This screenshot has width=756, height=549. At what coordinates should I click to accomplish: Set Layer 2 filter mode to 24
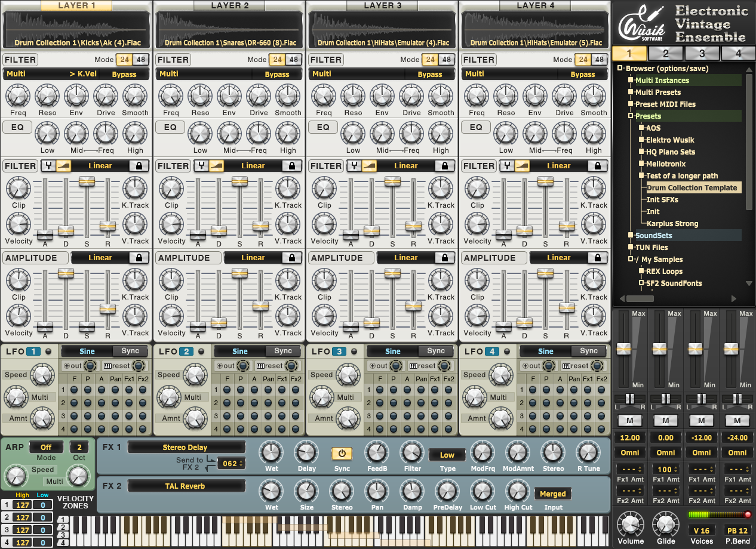277,60
